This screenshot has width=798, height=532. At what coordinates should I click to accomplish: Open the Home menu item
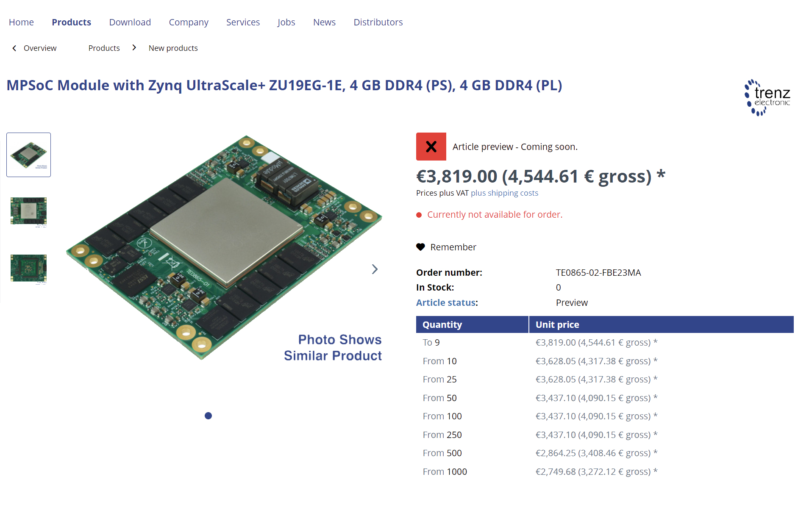click(x=21, y=22)
